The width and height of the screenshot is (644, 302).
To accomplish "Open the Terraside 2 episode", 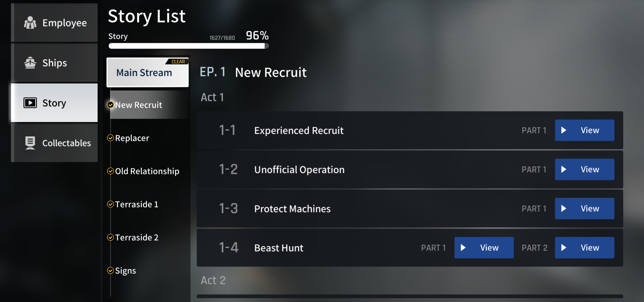I will click(x=137, y=238).
